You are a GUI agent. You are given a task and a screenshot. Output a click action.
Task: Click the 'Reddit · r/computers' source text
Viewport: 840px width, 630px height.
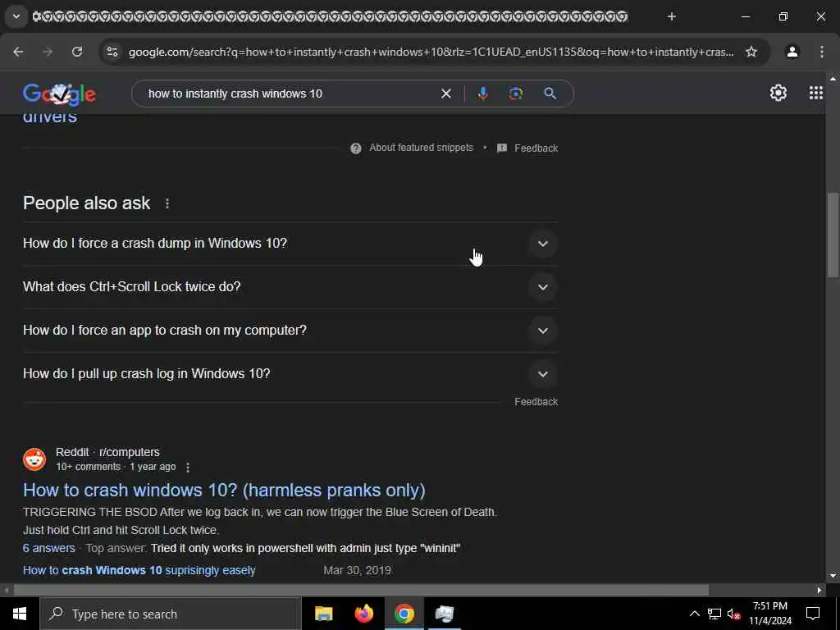click(x=107, y=452)
